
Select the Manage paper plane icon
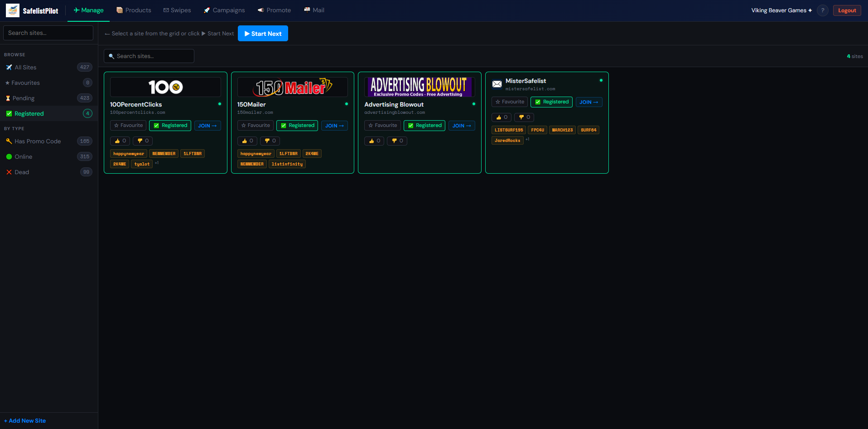pos(76,10)
